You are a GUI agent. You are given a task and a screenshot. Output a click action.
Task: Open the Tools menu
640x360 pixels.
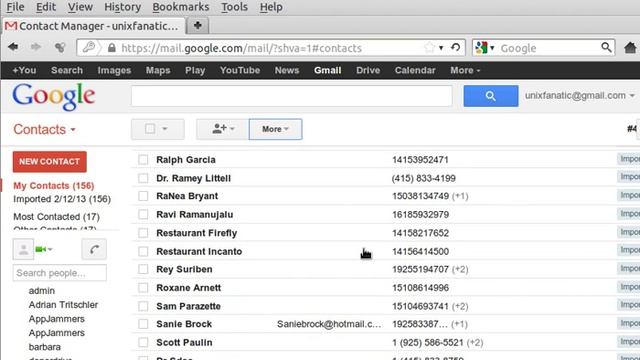point(234,7)
